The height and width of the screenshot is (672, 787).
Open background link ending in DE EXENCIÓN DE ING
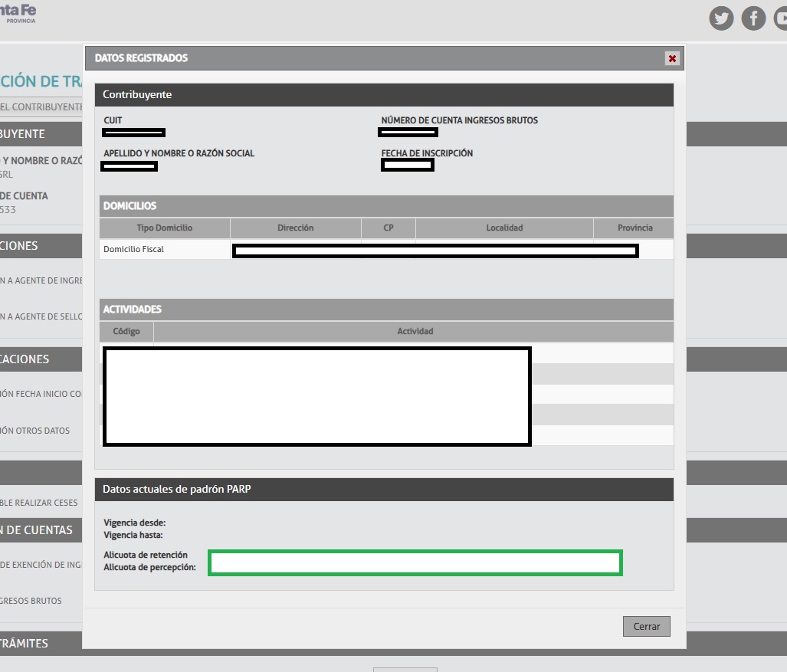point(41,565)
